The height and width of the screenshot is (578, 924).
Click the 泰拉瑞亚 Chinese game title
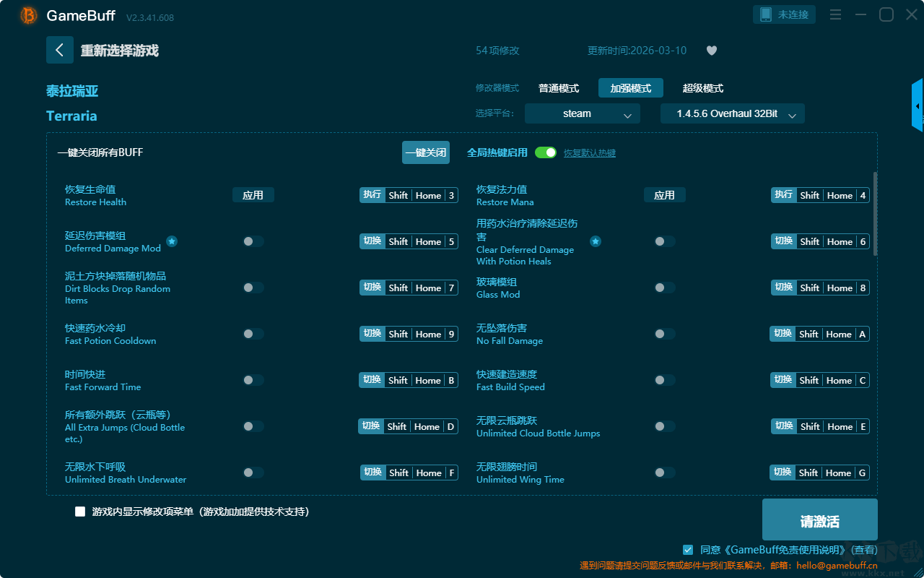72,91
